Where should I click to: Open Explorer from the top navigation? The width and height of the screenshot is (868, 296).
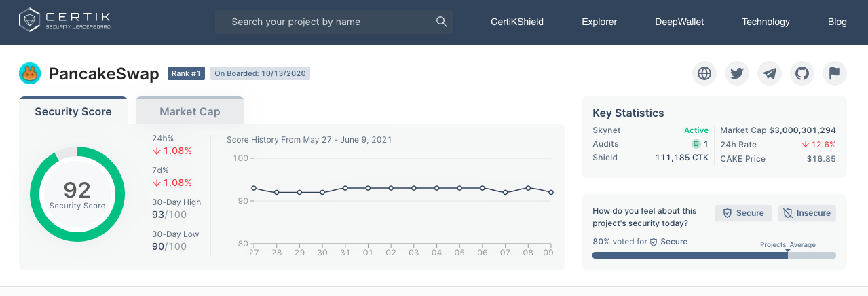pyautogui.click(x=599, y=22)
